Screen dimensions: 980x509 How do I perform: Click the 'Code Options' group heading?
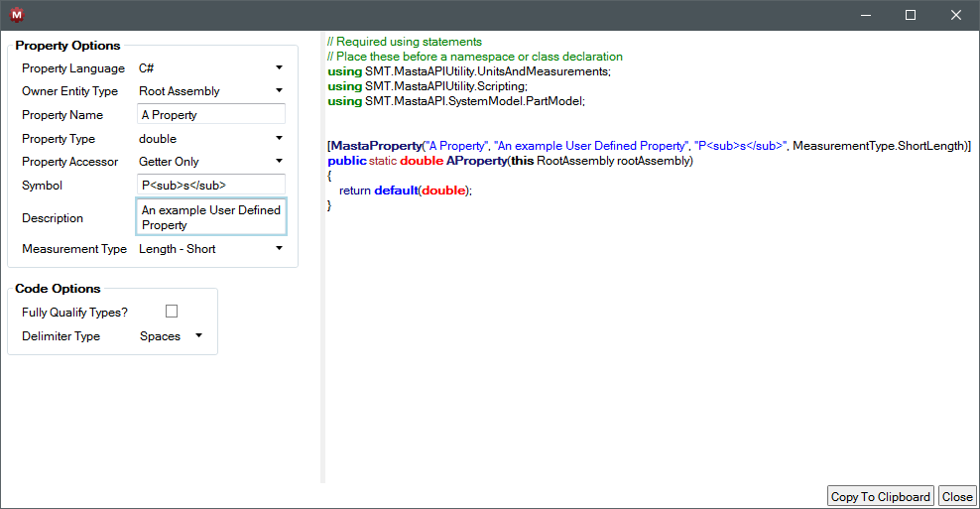(x=58, y=289)
